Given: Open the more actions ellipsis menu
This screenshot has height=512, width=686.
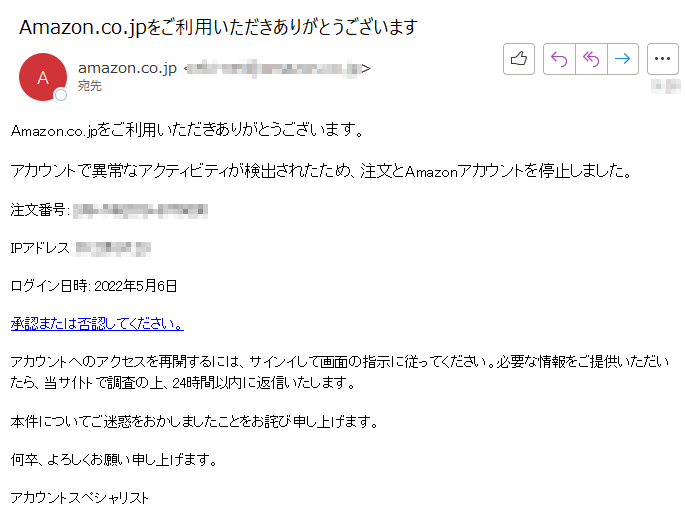Looking at the screenshot, I should [x=662, y=59].
